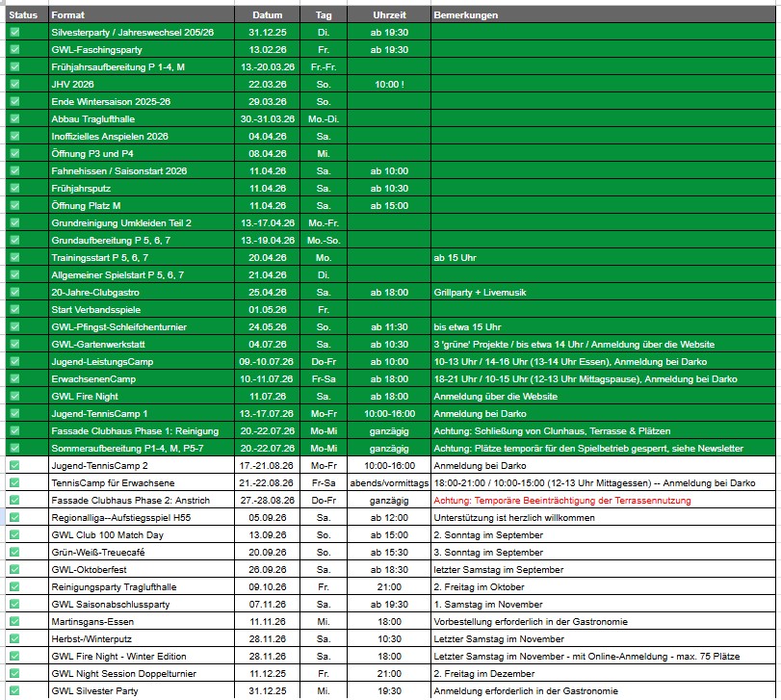Select the Jugend-TennisCamp 1 cell
This screenshot has height=700, width=781.
[142, 414]
